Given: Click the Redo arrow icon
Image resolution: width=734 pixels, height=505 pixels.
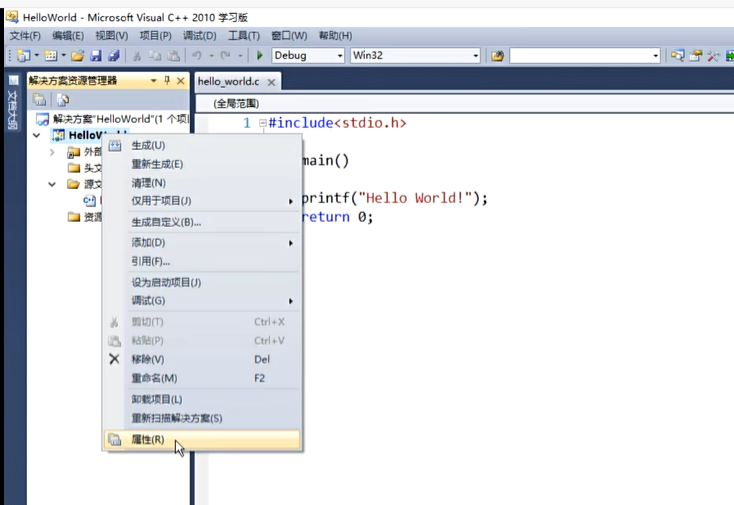Looking at the screenshot, I should [226, 56].
